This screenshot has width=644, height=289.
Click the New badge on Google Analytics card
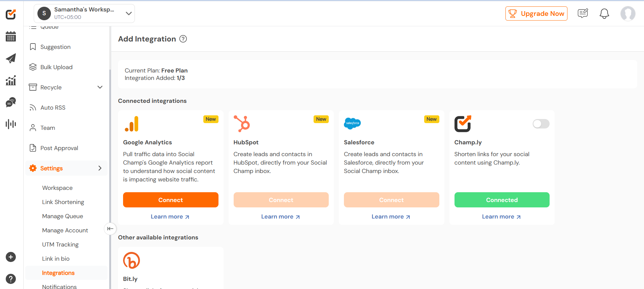[211, 119]
